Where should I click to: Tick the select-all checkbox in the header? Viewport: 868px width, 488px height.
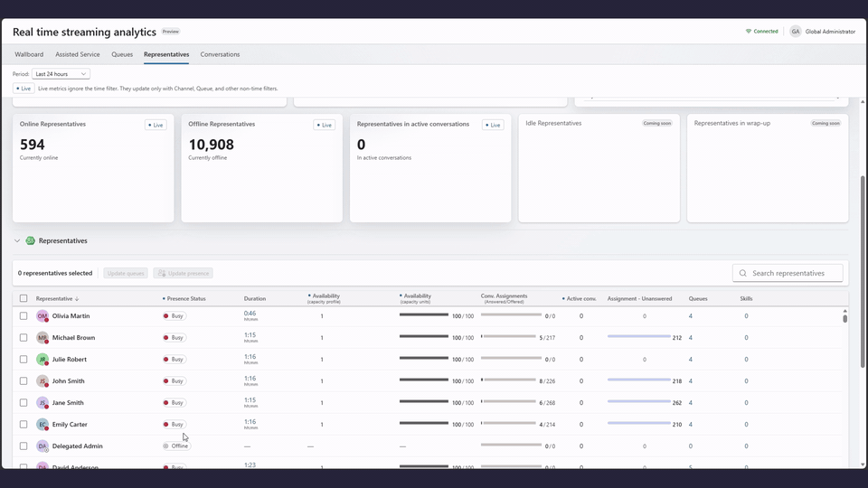click(x=24, y=298)
